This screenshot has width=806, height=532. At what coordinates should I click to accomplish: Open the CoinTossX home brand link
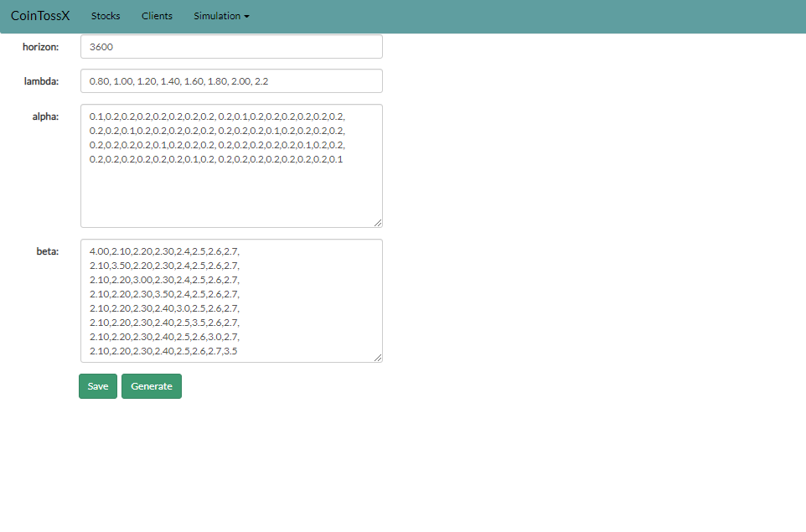tap(40, 16)
